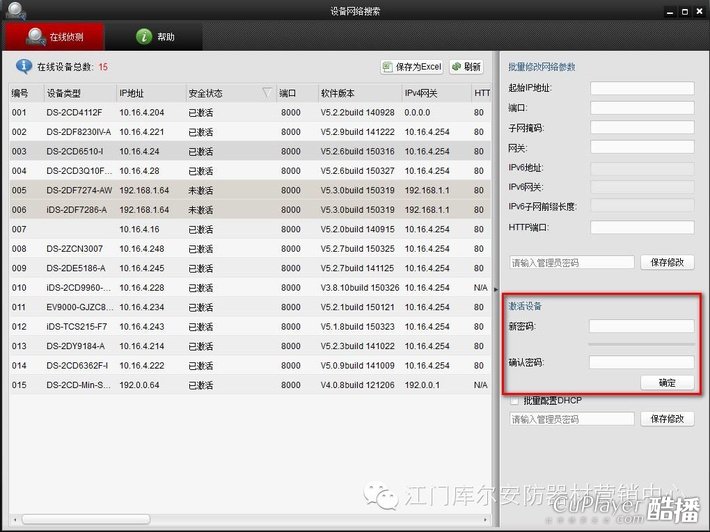Viewport: 710px width, 532px height.
Task: Click the 确认密码 confirm password field
Action: coord(641,362)
